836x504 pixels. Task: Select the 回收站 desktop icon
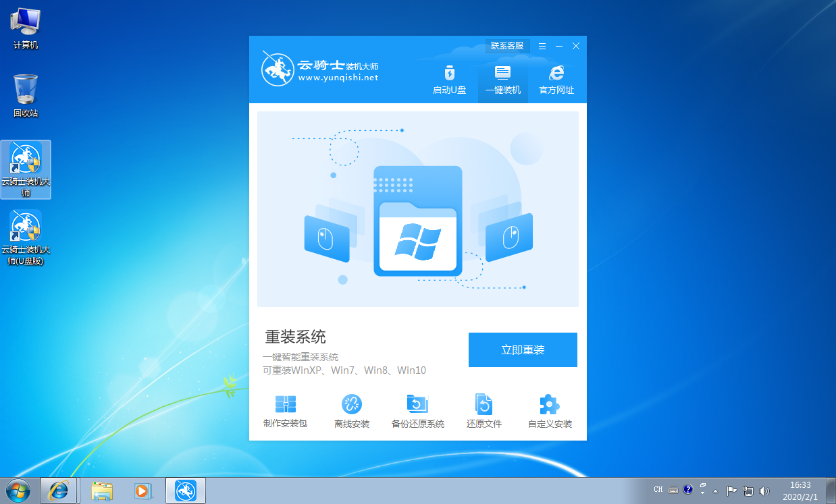(x=26, y=96)
